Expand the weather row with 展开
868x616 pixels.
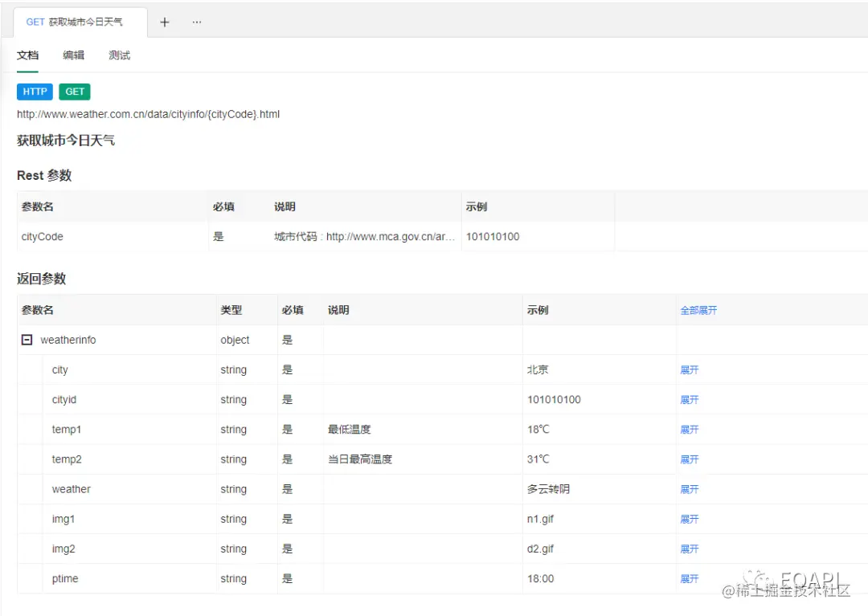click(x=690, y=489)
